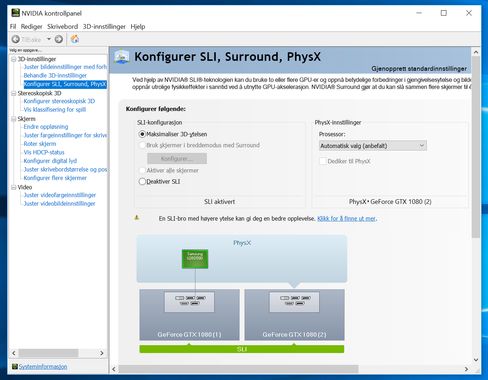Click the Back arrow toolbar icon
The image size is (488, 380).
(x=16, y=39)
